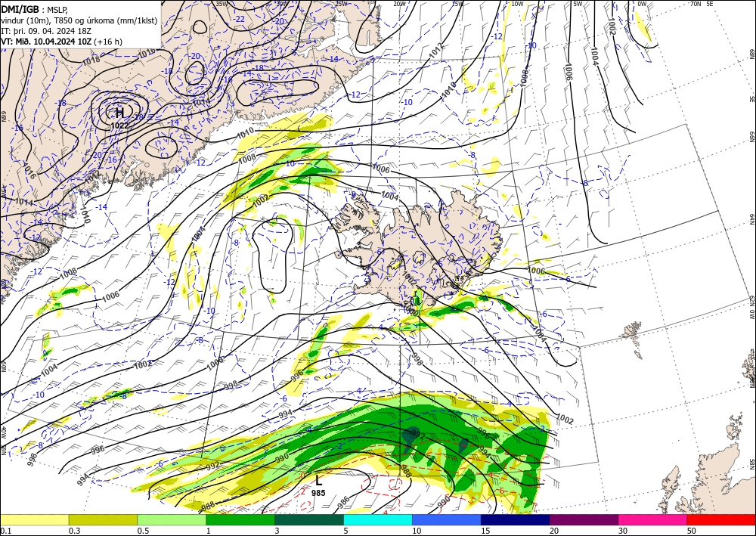Click the '5' legend value label
Viewport: 756px width, 536px height.
point(345,531)
